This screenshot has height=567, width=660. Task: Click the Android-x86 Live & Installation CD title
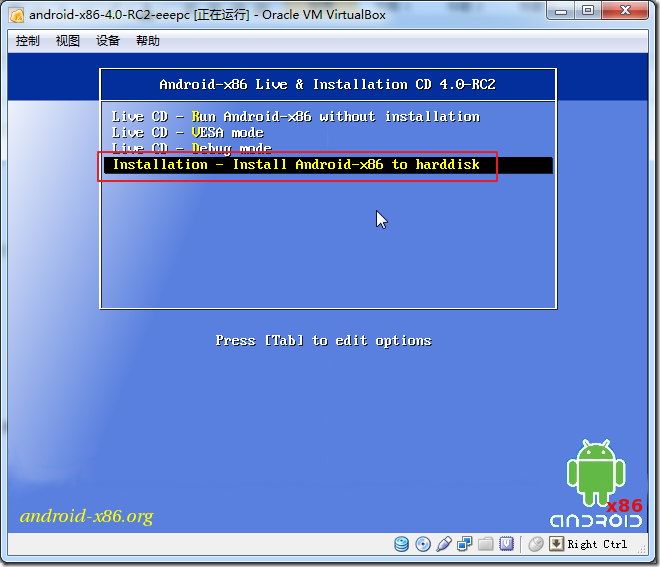click(327, 84)
